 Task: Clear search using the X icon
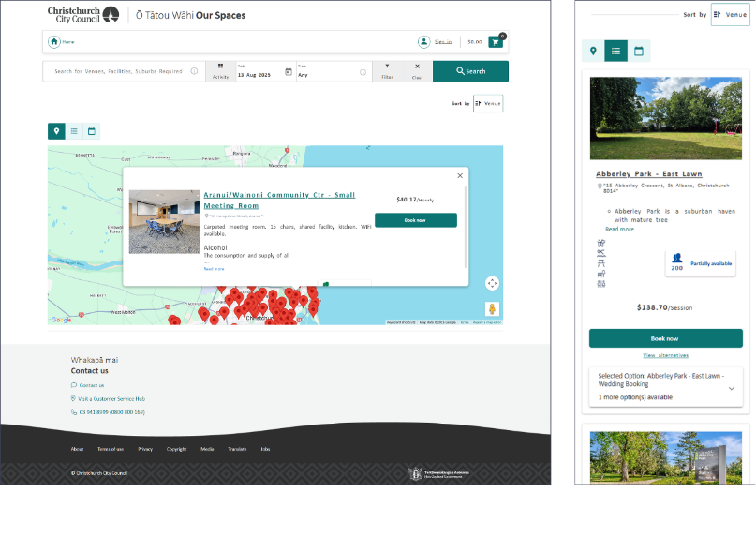click(417, 67)
